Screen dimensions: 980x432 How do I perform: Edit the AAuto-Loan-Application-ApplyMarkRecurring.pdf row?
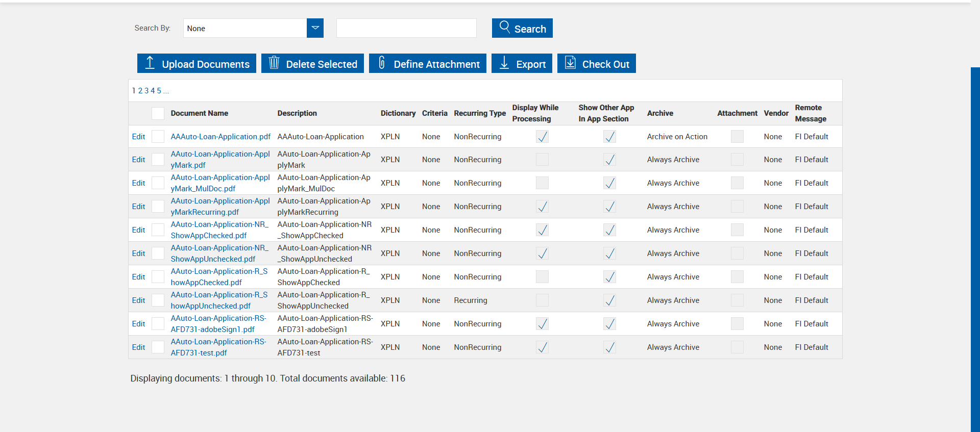[x=138, y=207]
